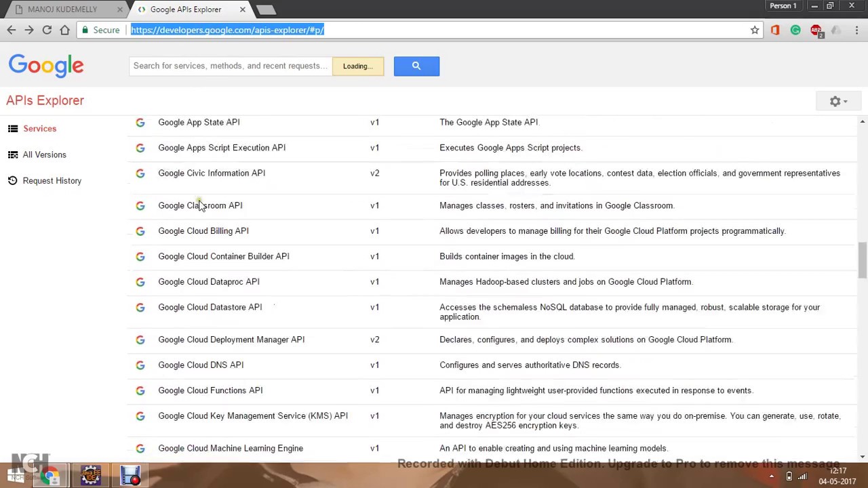Viewport: 868px width, 488px height.
Task: Click the Google icon beside Google Cloud DNS API
Action: (140, 365)
